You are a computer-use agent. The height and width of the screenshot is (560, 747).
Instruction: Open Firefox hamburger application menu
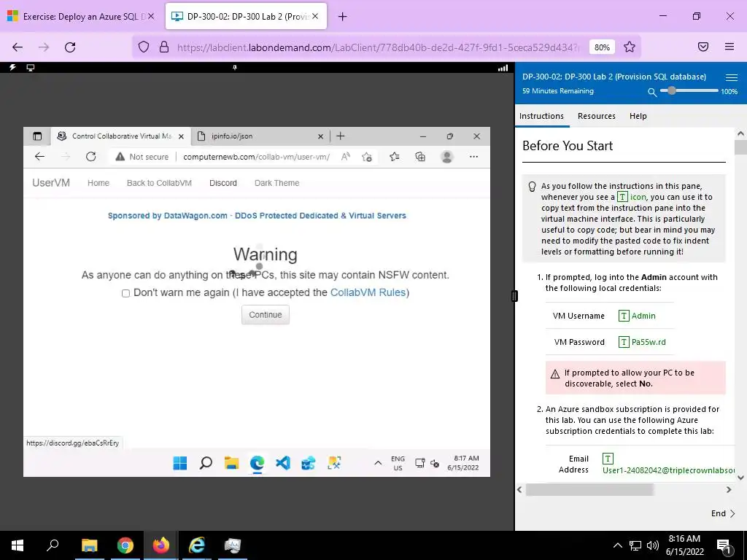tap(729, 47)
